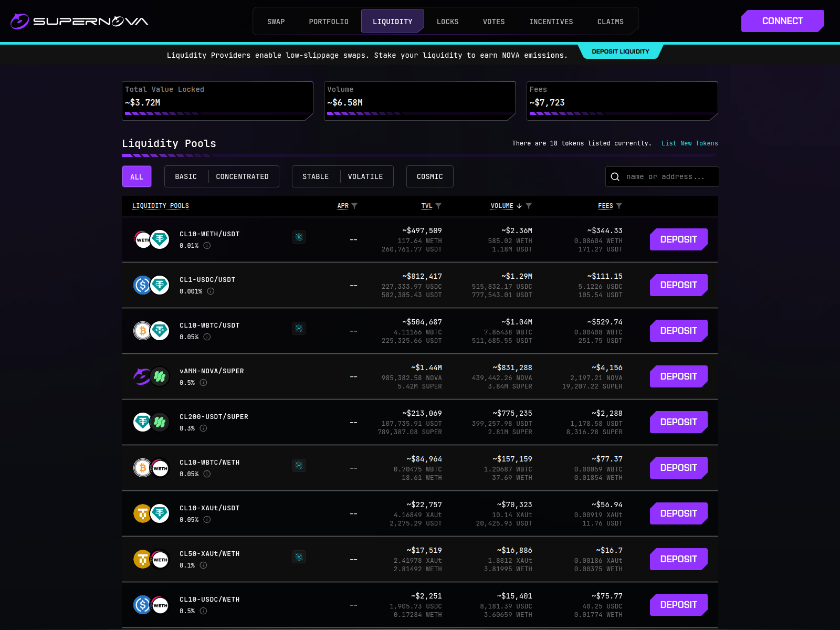The image size is (840, 630).
Task: Open info icon for CL10-WBTC/WETH fee
Action: [x=207, y=474]
